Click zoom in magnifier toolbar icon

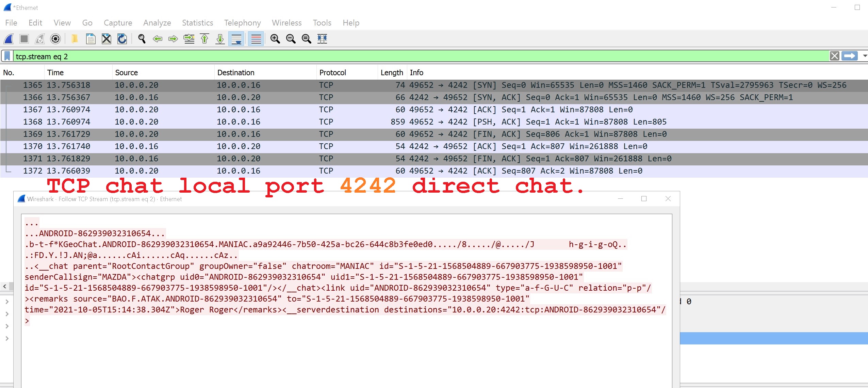coord(275,39)
